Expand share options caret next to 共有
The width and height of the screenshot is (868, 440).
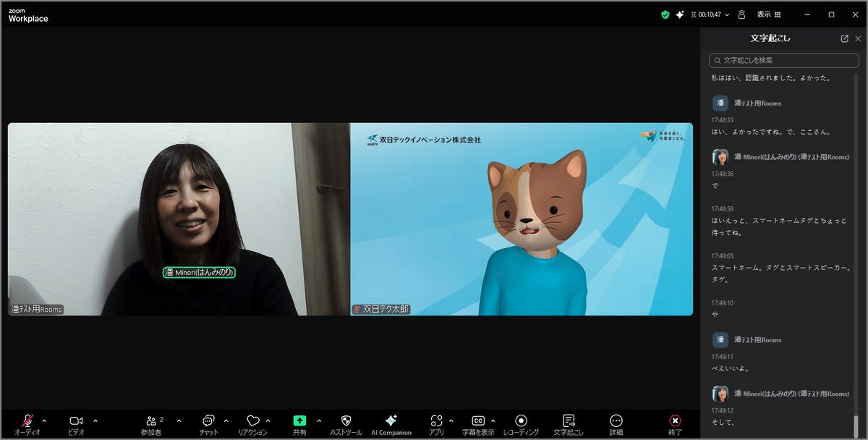(x=319, y=420)
